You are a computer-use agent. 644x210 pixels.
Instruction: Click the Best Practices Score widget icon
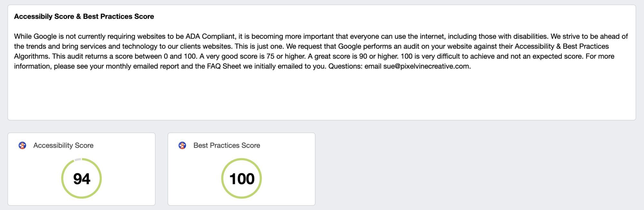[182, 145]
